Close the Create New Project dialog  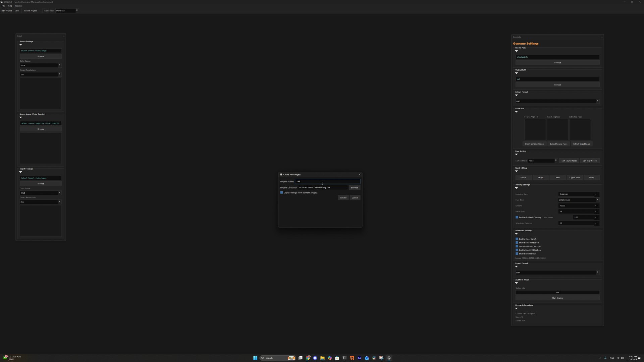pos(360,175)
